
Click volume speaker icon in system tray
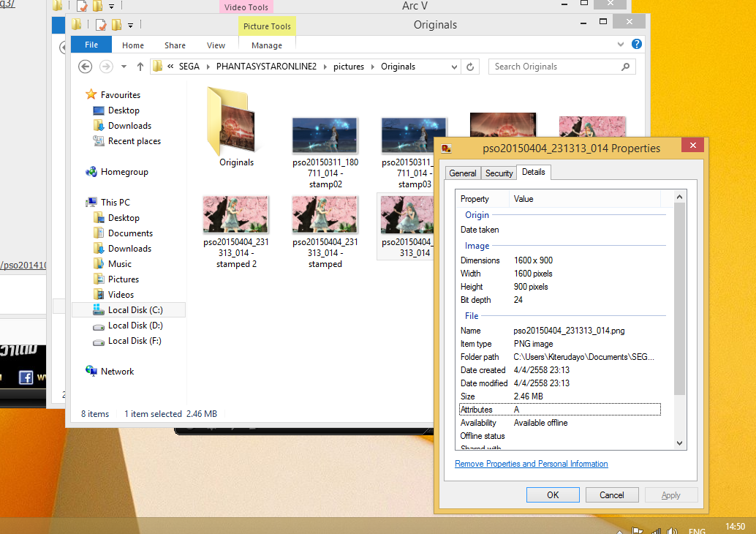pos(672,531)
